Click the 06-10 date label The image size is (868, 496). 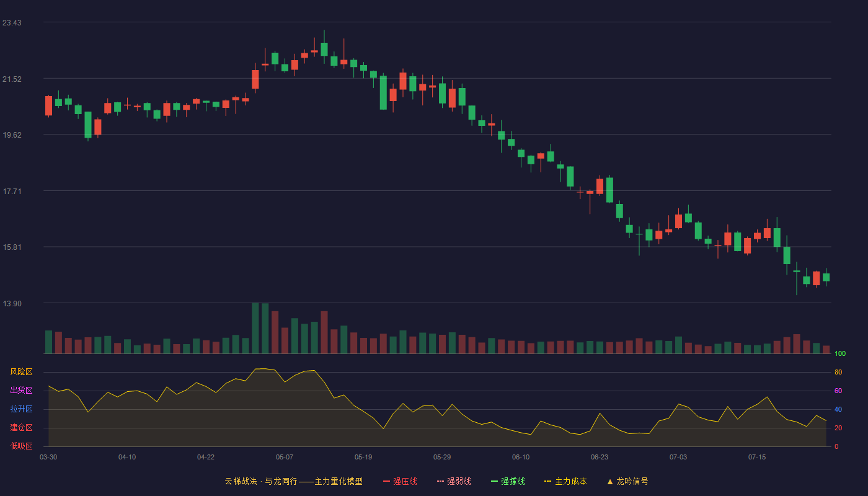point(521,457)
